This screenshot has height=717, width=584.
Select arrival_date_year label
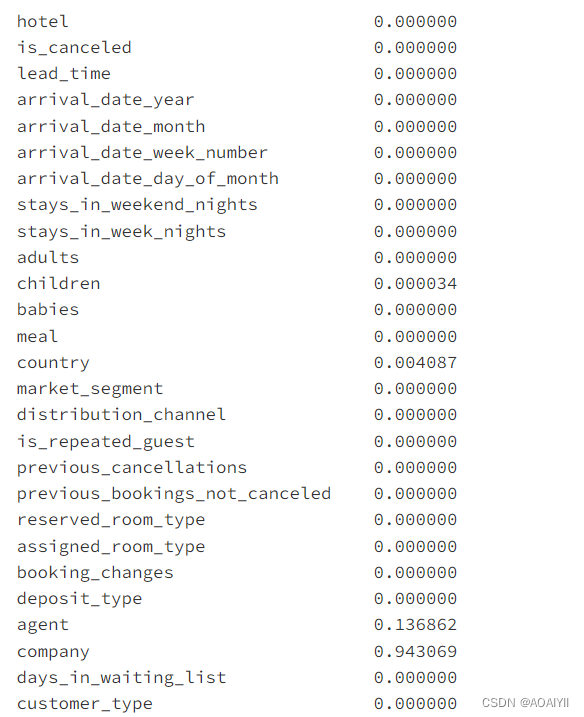coord(106,100)
